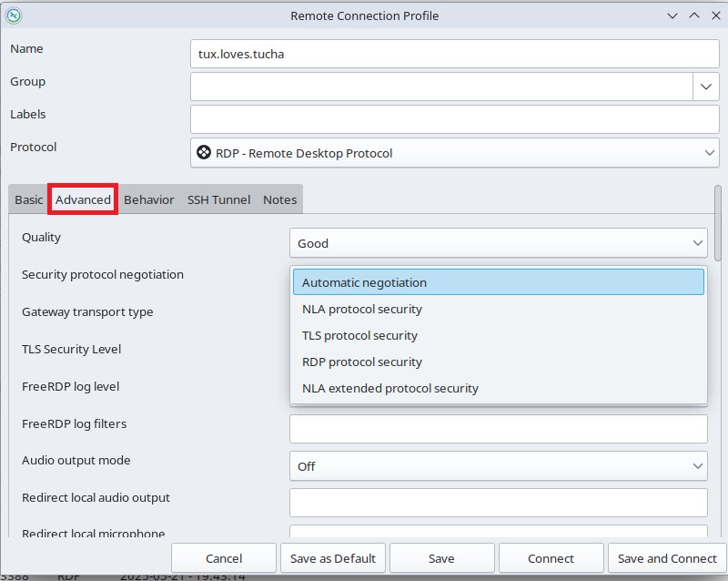Click the Name input field
The height and width of the screenshot is (581, 728).
454,54
